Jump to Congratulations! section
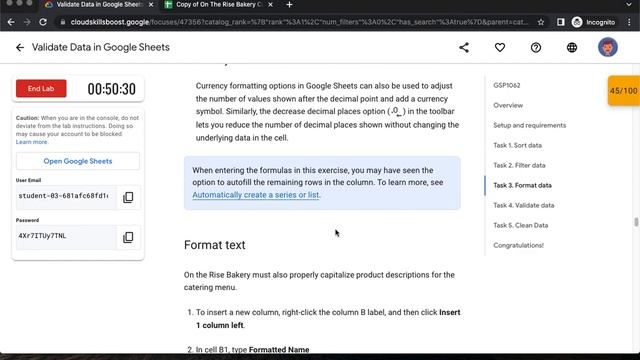The height and width of the screenshot is (360, 640). point(518,245)
